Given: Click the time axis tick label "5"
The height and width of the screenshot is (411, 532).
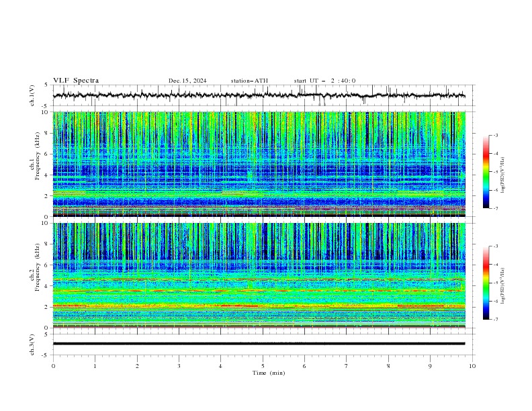Looking at the screenshot, I should pos(263,366).
